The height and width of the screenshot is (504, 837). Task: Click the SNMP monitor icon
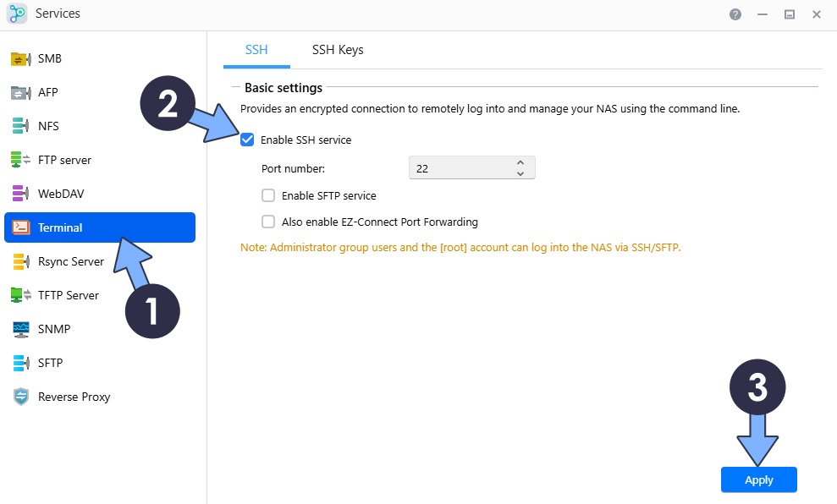point(21,329)
